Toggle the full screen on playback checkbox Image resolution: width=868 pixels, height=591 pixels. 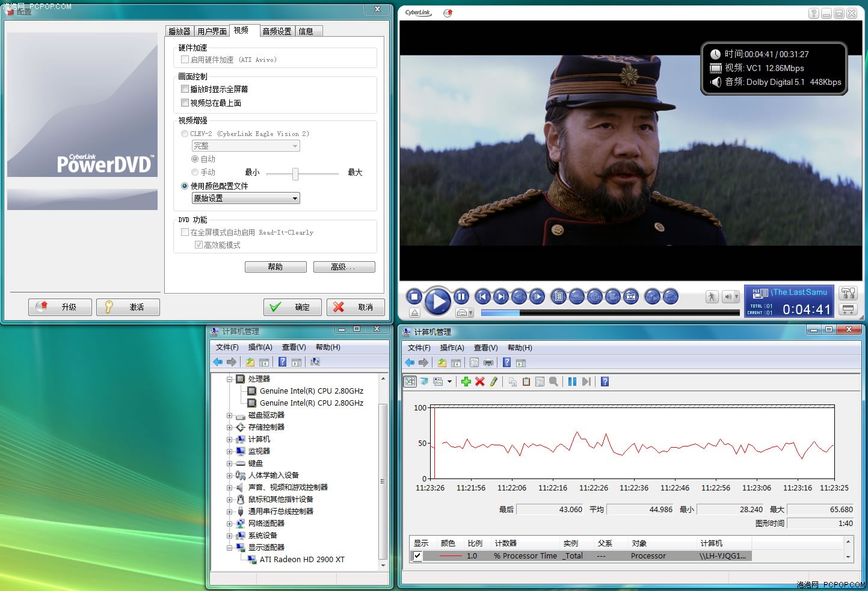point(185,88)
